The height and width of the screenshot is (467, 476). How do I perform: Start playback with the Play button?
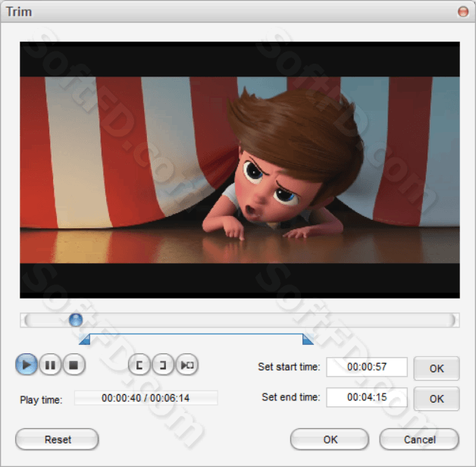pyautogui.click(x=27, y=364)
